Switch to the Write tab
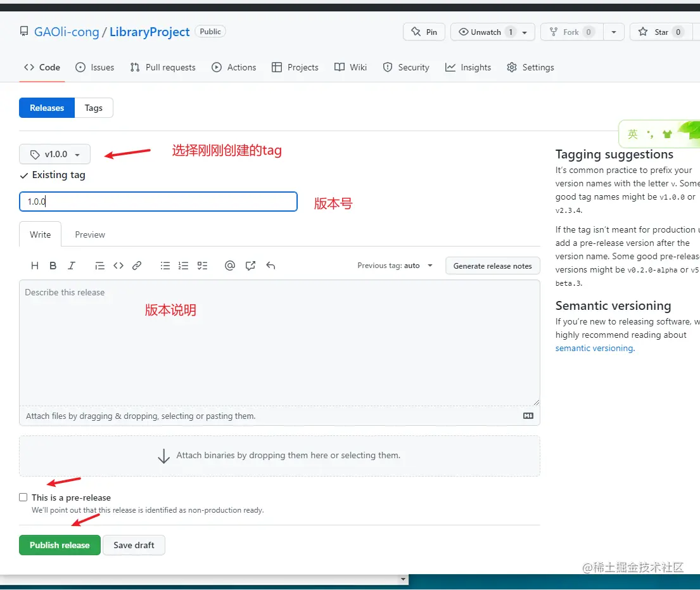 click(x=40, y=234)
